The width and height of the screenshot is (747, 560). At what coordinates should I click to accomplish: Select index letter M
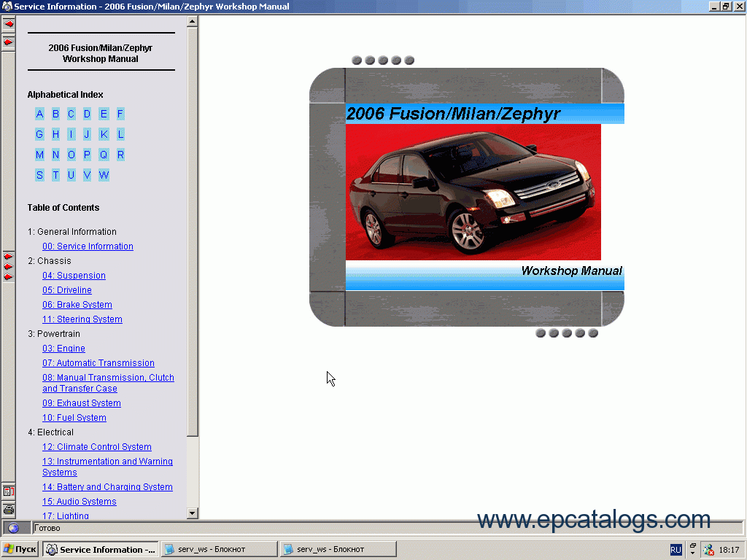click(x=39, y=155)
